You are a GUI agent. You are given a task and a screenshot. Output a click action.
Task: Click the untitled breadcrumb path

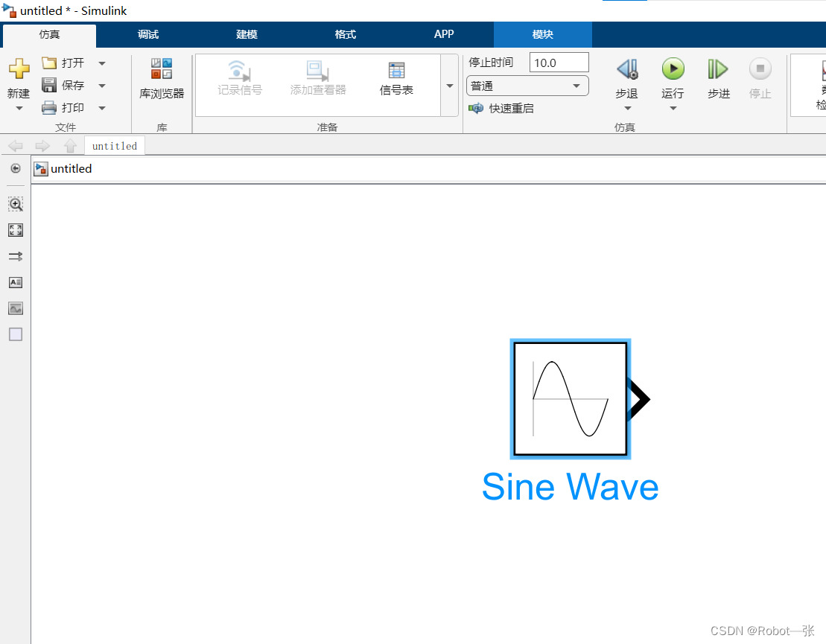click(x=71, y=169)
